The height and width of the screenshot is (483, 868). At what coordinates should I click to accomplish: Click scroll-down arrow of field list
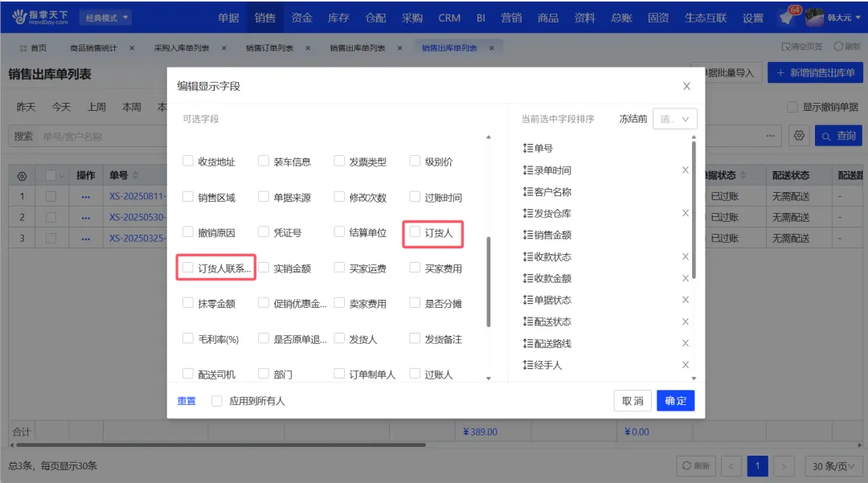(x=489, y=379)
